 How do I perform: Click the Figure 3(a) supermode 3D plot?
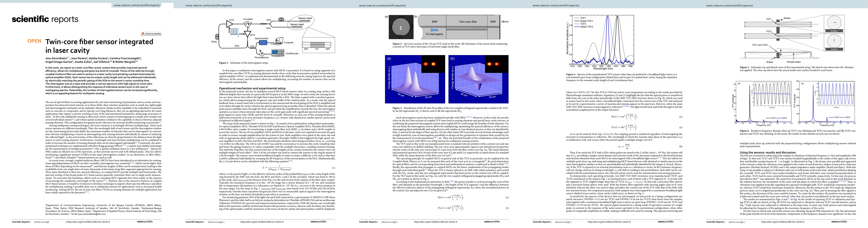[415, 79]
